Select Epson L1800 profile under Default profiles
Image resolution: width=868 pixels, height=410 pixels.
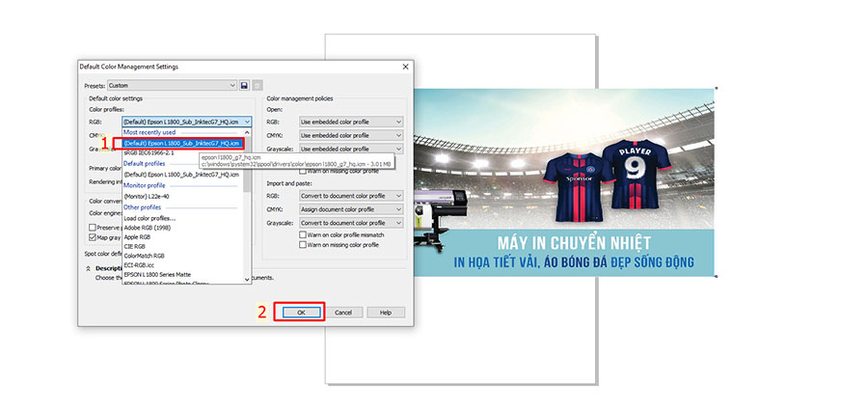pyautogui.click(x=181, y=175)
